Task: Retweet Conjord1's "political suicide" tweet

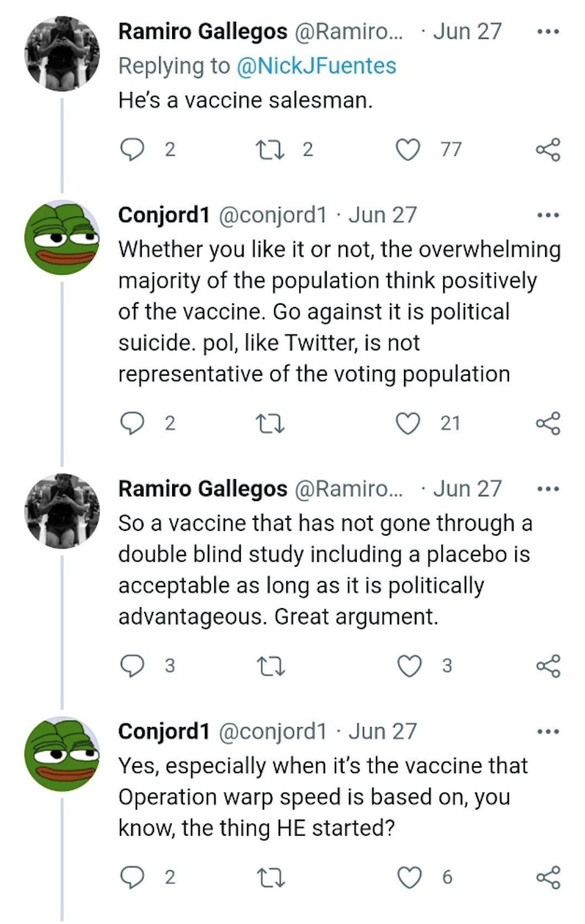Action: [271, 423]
